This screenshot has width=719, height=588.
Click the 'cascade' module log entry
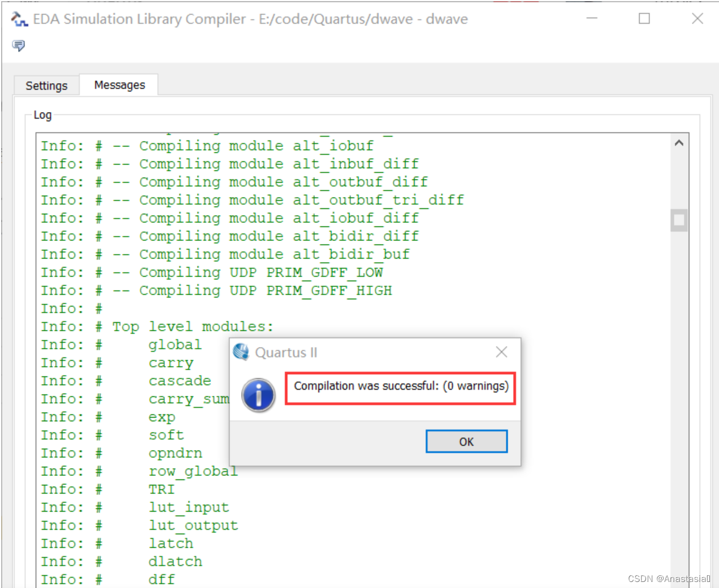179,381
